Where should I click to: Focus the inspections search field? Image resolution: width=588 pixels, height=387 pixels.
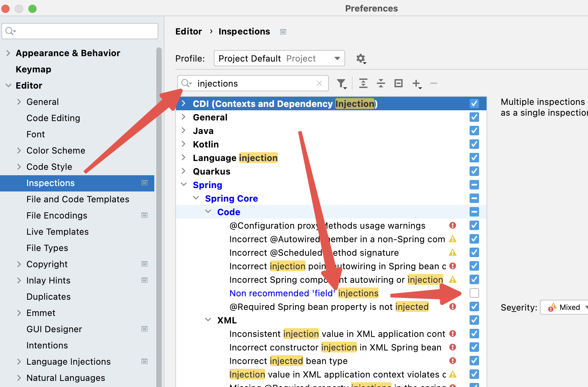[253, 83]
